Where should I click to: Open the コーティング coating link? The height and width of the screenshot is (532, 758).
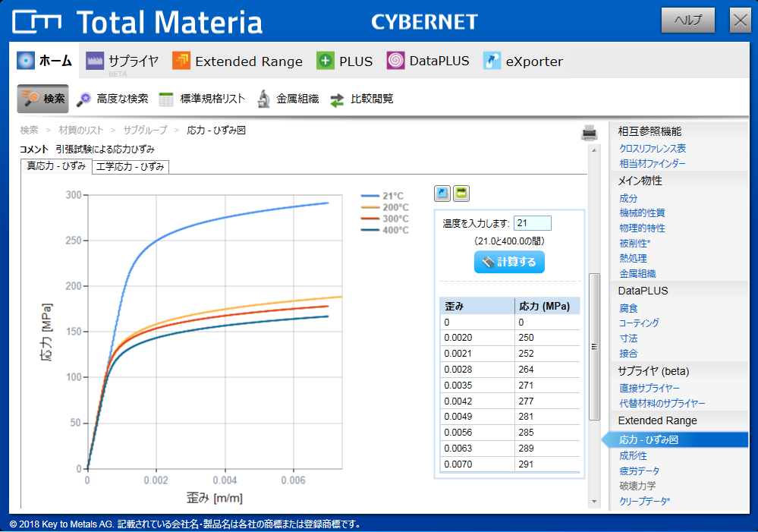639,323
